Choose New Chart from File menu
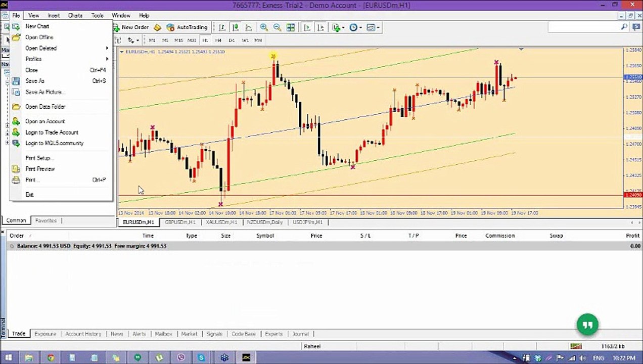The width and height of the screenshot is (643, 364). [61, 26]
